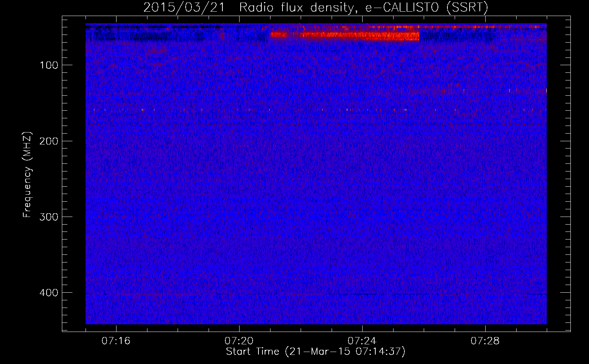Click the 07:28 time tick label
The height and width of the screenshot is (364, 589).
pos(485,341)
